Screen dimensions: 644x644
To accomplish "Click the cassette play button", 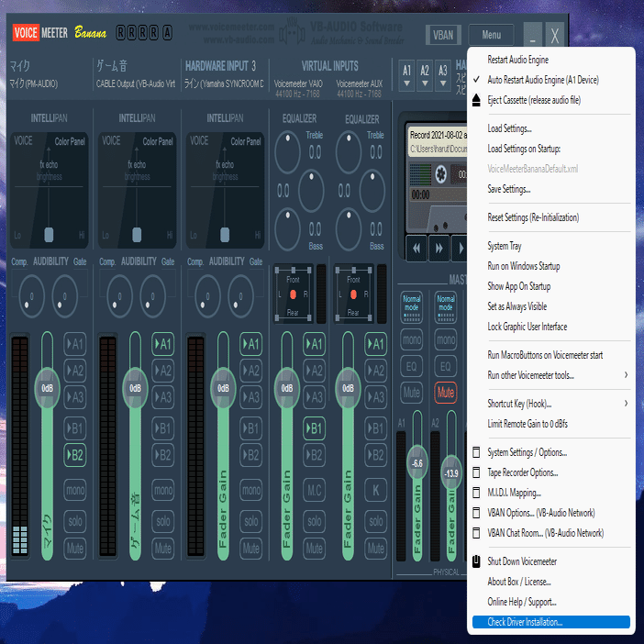I will tap(460, 248).
